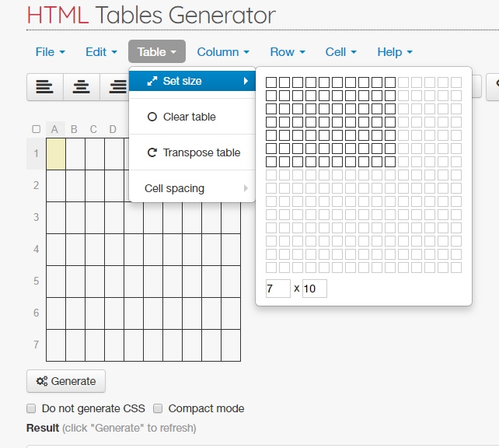Click the bottom-right square in the size grid

456,268
